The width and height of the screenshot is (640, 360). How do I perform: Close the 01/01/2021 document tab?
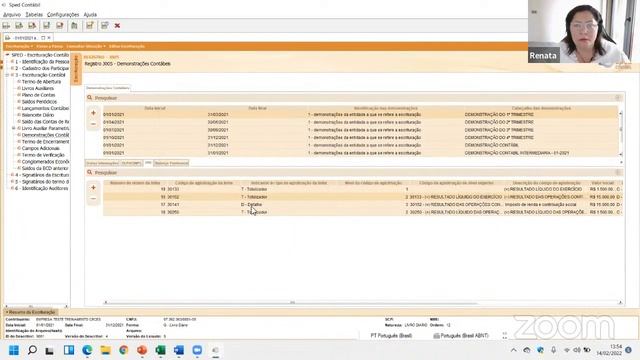[49, 38]
